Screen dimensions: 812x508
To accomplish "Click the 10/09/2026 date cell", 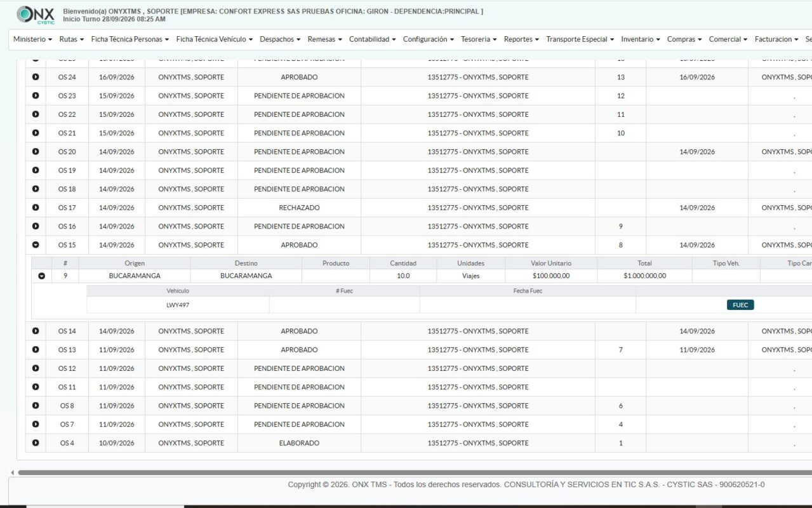I will coord(117,443).
